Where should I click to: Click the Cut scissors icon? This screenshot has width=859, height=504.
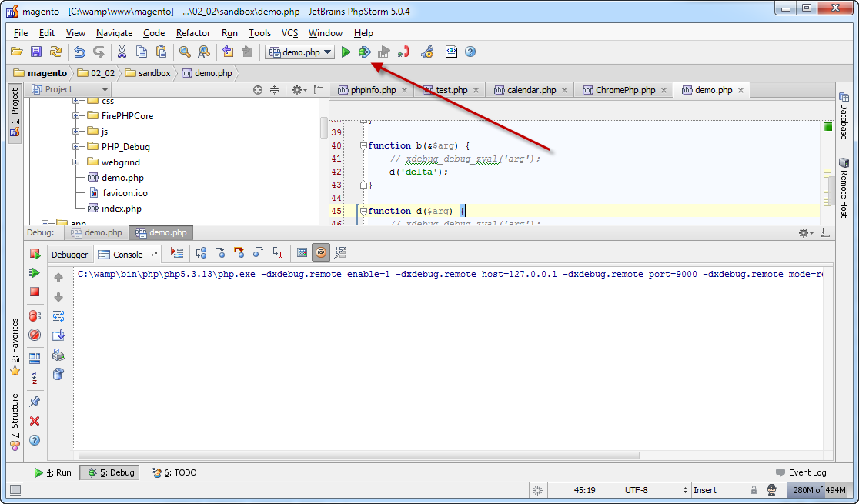[x=122, y=52]
